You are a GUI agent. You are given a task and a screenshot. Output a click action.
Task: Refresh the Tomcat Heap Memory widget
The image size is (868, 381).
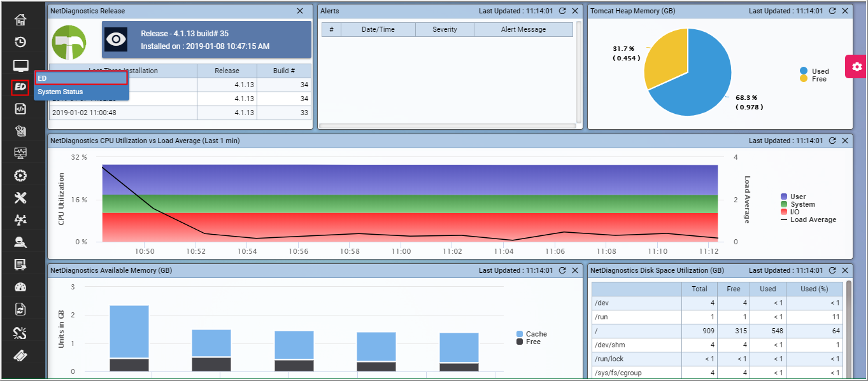coord(832,11)
